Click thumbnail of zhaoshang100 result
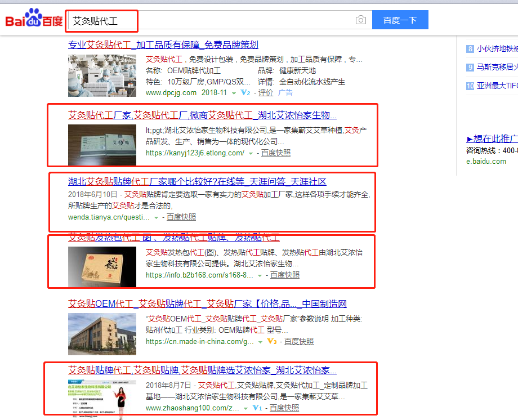518x420 pixels. 102,399
